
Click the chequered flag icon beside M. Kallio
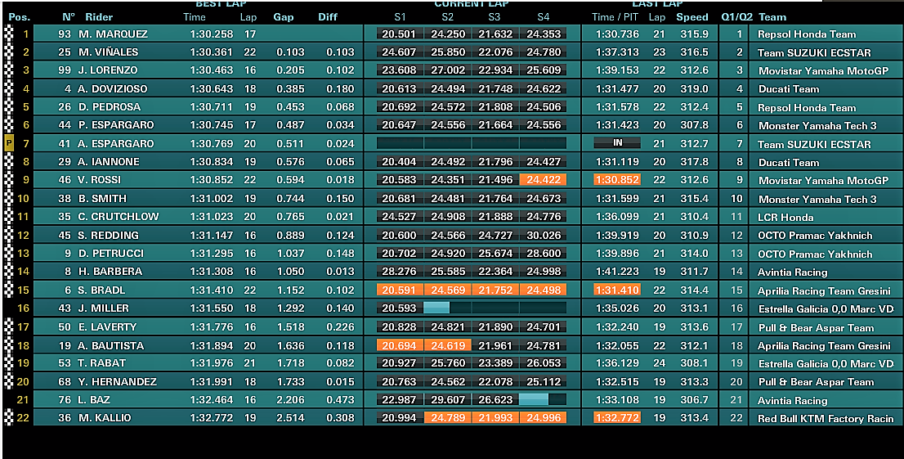point(8,418)
